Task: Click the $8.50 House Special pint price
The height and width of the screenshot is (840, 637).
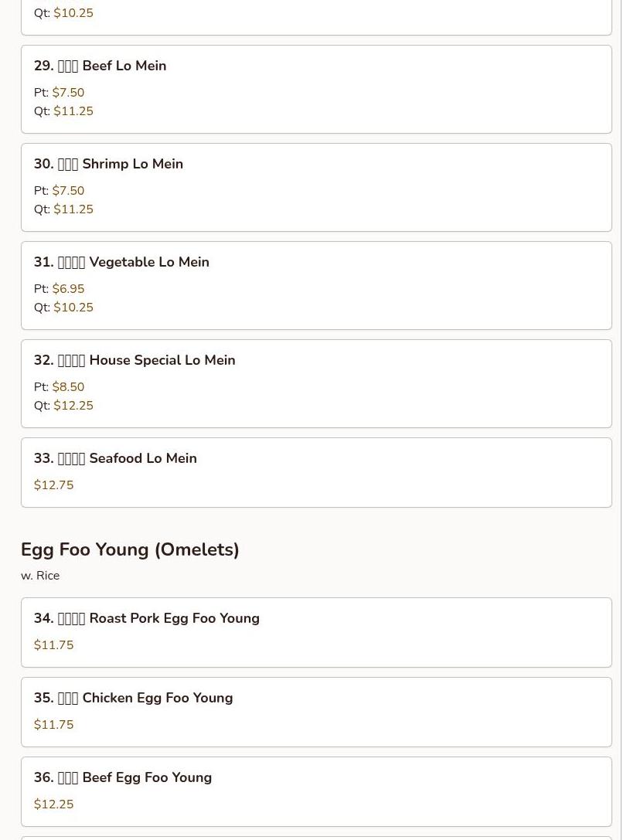Action: tap(68, 387)
